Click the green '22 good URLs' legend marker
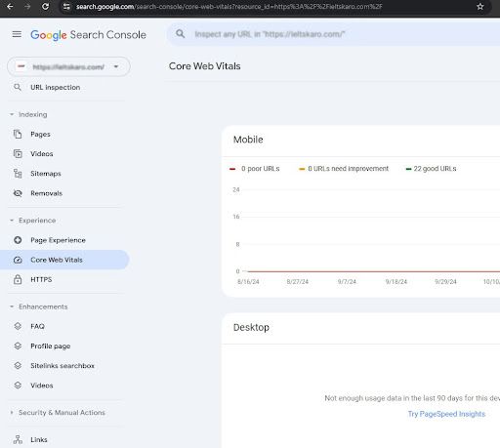The width and height of the screenshot is (500, 448). click(x=408, y=169)
